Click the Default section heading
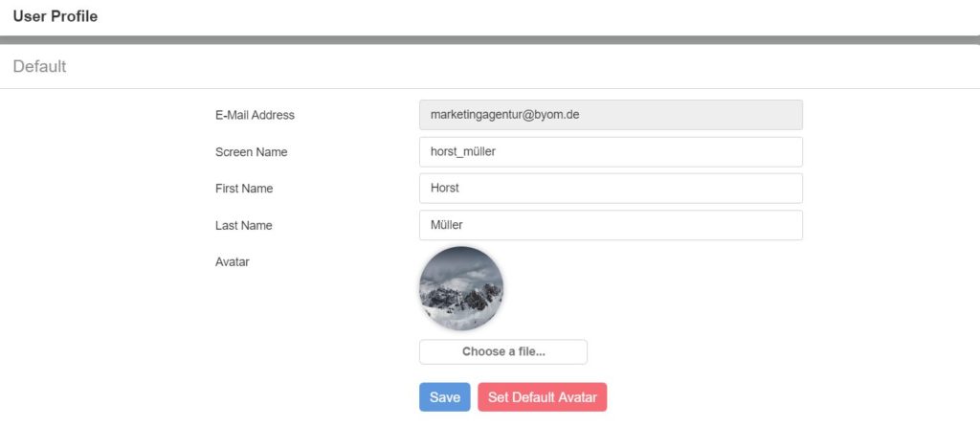 click(39, 66)
